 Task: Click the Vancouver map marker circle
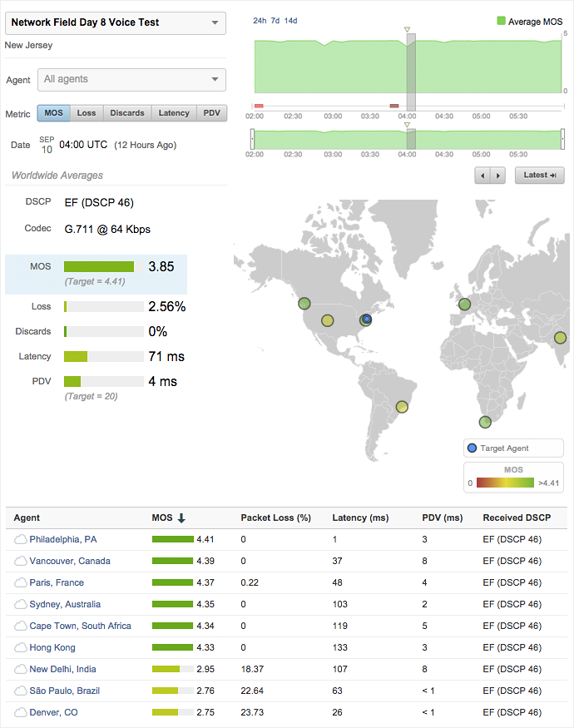click(x=304, y=304)
